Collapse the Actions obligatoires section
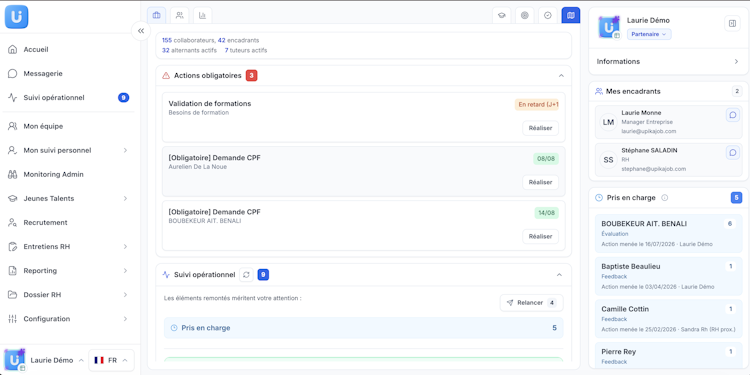This screenshot has width=750, height=375. click(562, 76)
